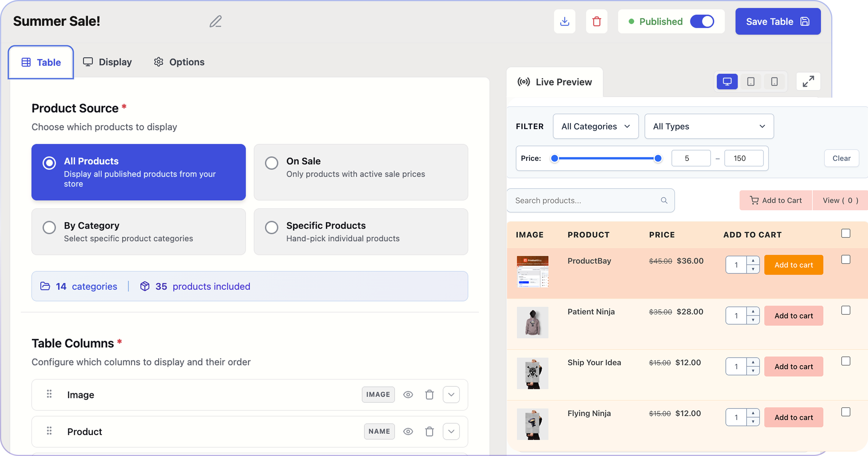The height and width of the screenshot is (456, 868).
Task: Open the Options tab
Action: pyautogui.click(x=179, y=62)
